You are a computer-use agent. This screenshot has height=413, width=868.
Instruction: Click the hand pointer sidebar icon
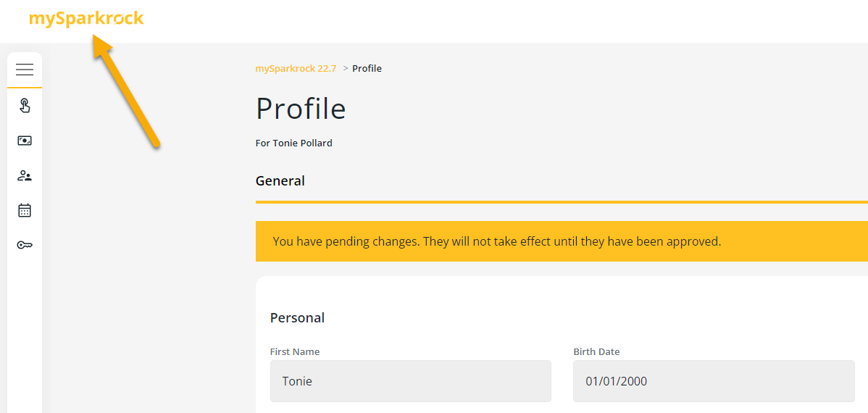(x=25, y=106)
